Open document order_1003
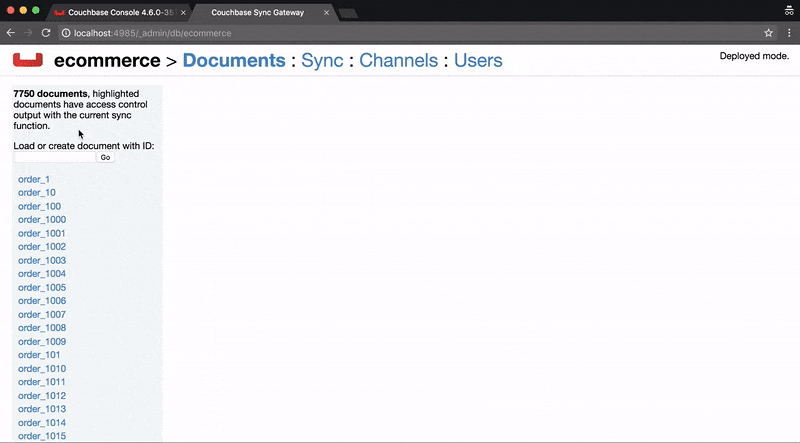This screenshot has width=800, height=443. (42, 260)
